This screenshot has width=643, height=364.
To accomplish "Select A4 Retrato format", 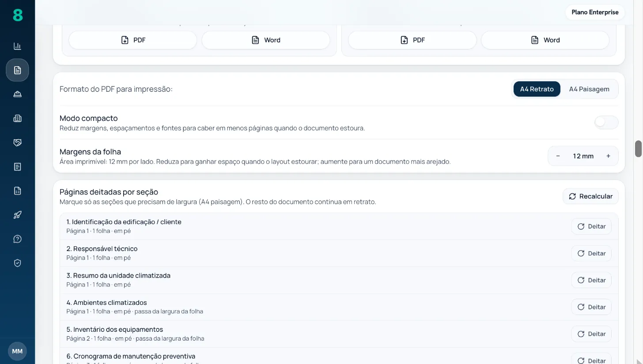I will click(537, 89).
